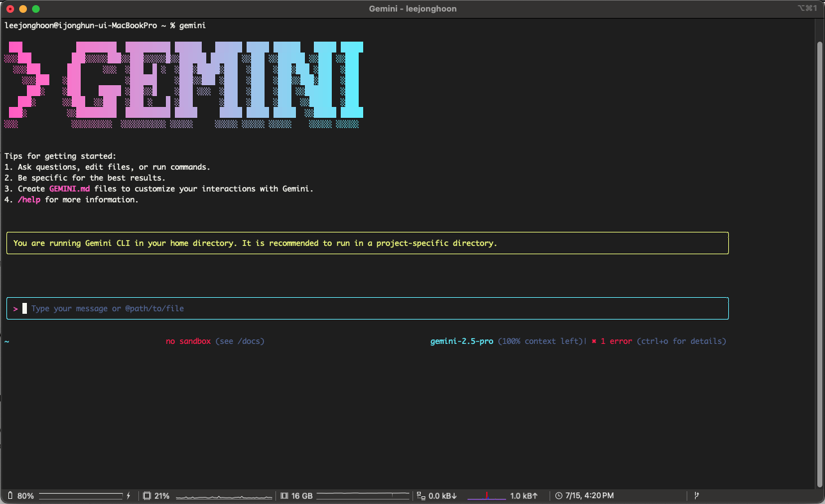825x504 pixels.
Task: Click "(ctrl+o for details)" hint text
Action: (682, 341)
